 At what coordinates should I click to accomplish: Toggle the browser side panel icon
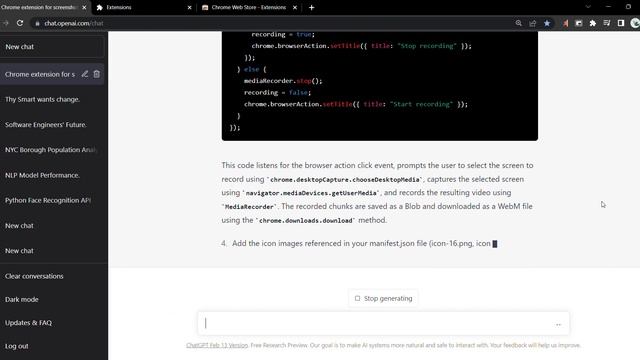(x=621, y=23)
